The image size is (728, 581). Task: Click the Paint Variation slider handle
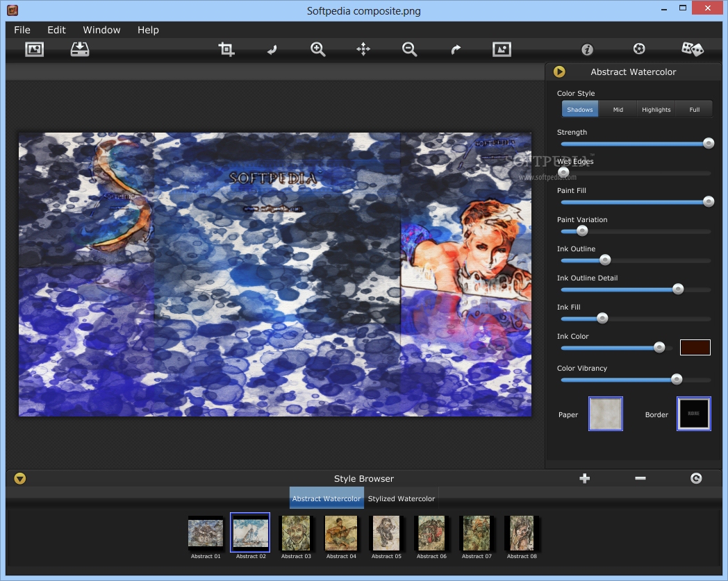point(581,230)
